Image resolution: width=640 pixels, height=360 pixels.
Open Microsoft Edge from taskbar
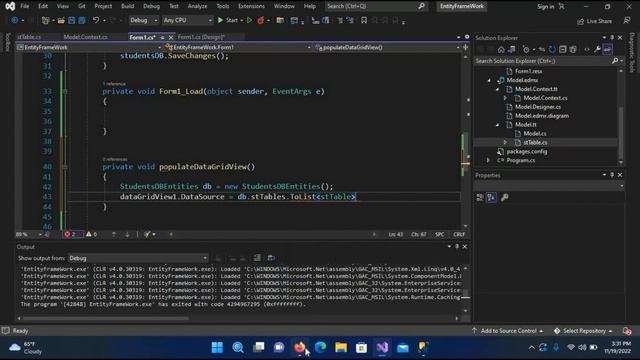tap(320, 348)
